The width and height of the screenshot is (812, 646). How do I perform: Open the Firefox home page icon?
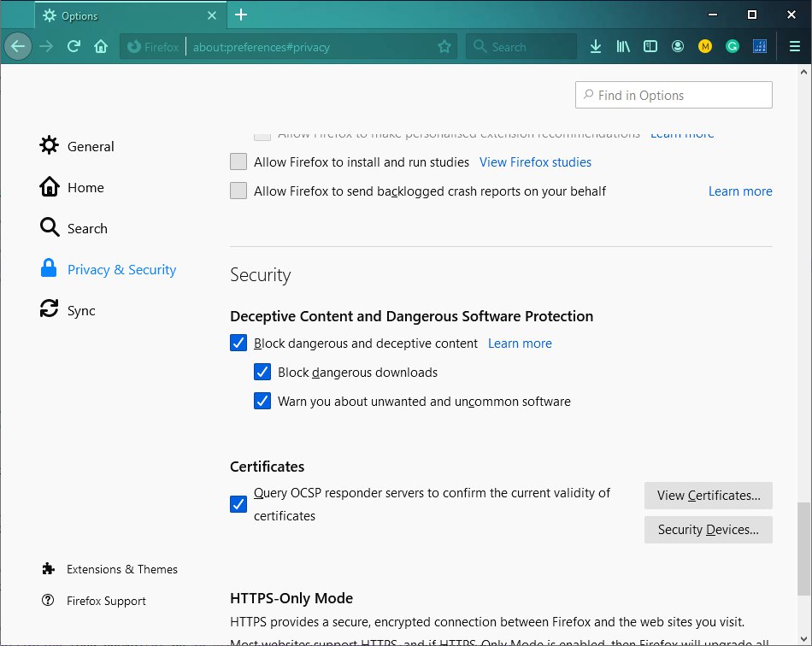point(101,47)
